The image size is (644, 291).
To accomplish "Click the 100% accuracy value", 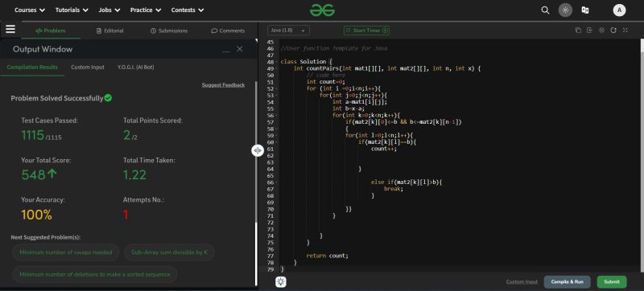I will point(36,215).
